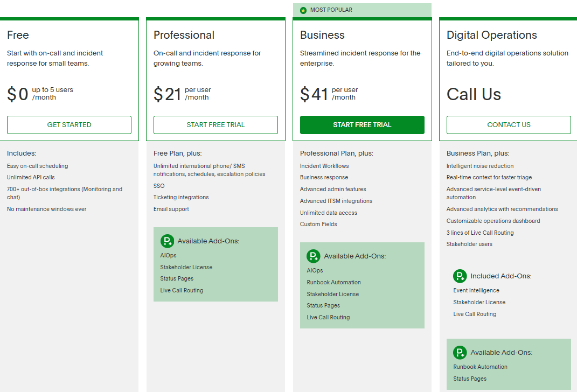This screenshot has width=577, height=392.
Task: Click Live Call Routing in Business add-ons
Action: [328, 317]
